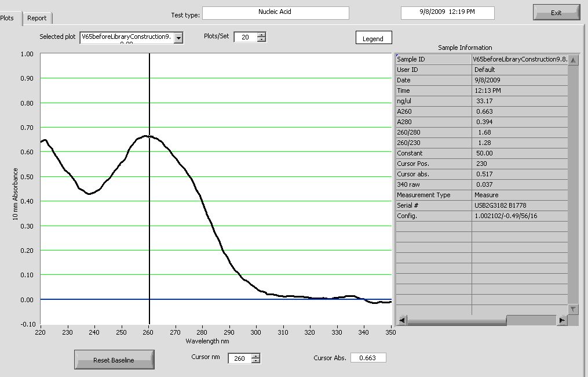Click the Constant value 50.00
Viewport: 588px width, 377px height.
coord(484,153)
